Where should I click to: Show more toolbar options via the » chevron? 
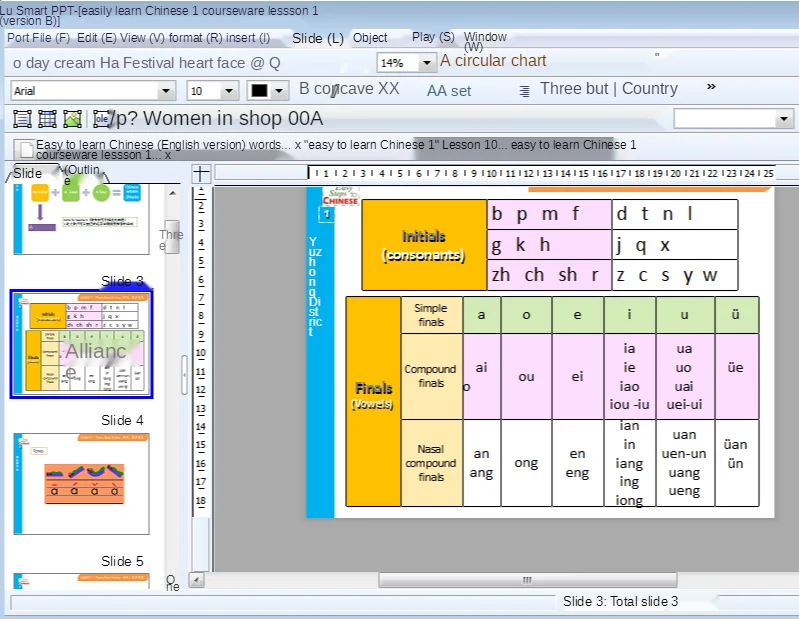click(711, 87)
